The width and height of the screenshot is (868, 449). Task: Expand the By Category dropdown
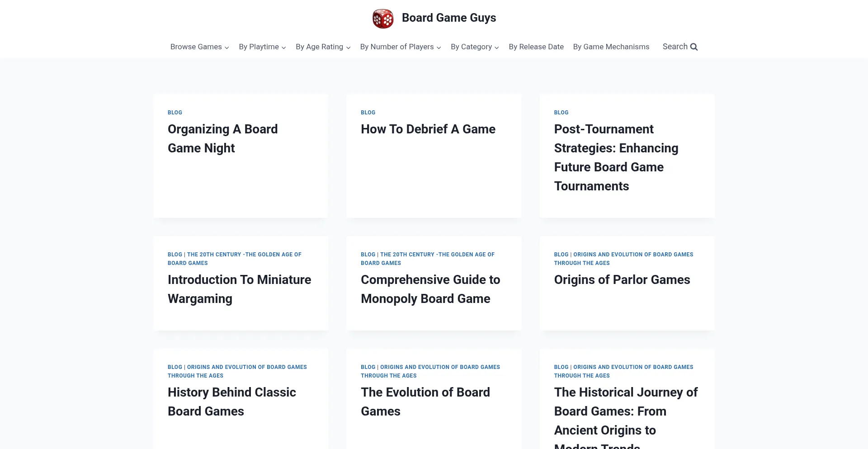[x=475, y=47]
